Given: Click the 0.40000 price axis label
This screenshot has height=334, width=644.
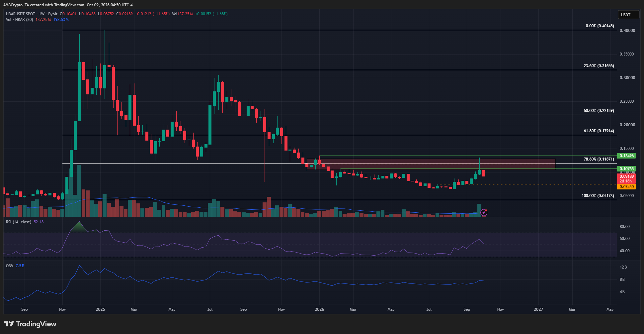Looking at the screenshot, I should [x=627, y=31].
